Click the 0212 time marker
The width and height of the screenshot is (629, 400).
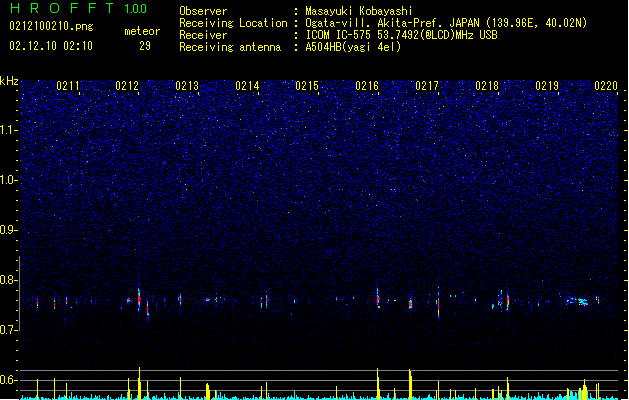coord(127,86)
